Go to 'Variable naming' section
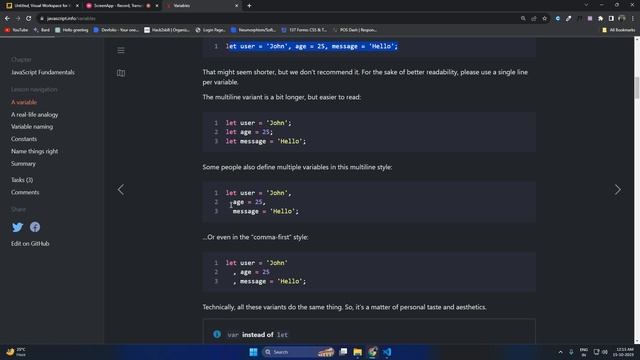640x360 pixels. pos(32,127)
